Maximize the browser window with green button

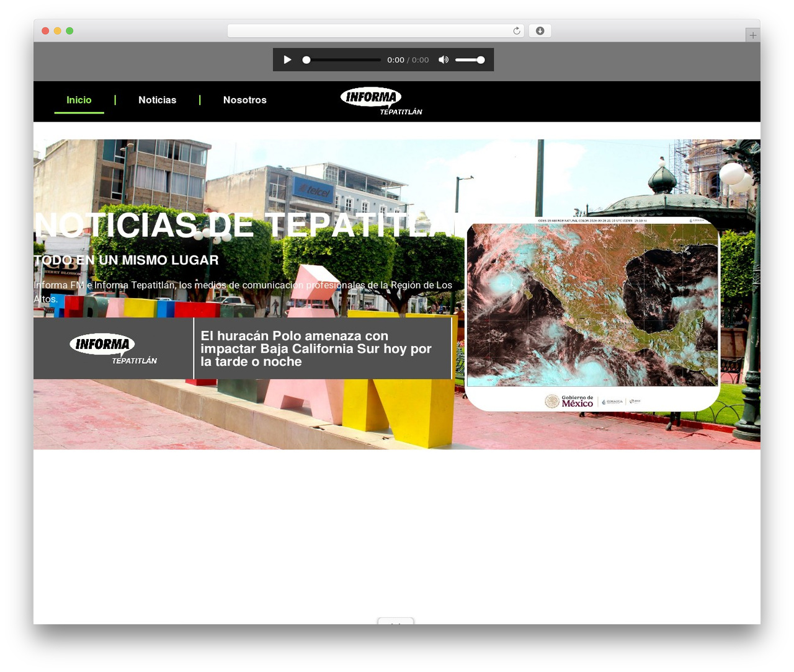click(x=69, y=31)
